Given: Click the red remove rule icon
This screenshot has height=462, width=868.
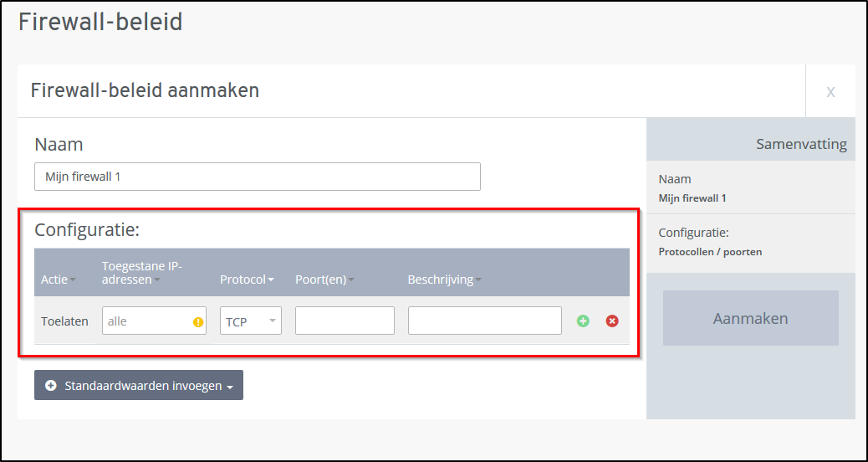Looking at the screenshot, I should click(x=612, y=321).
